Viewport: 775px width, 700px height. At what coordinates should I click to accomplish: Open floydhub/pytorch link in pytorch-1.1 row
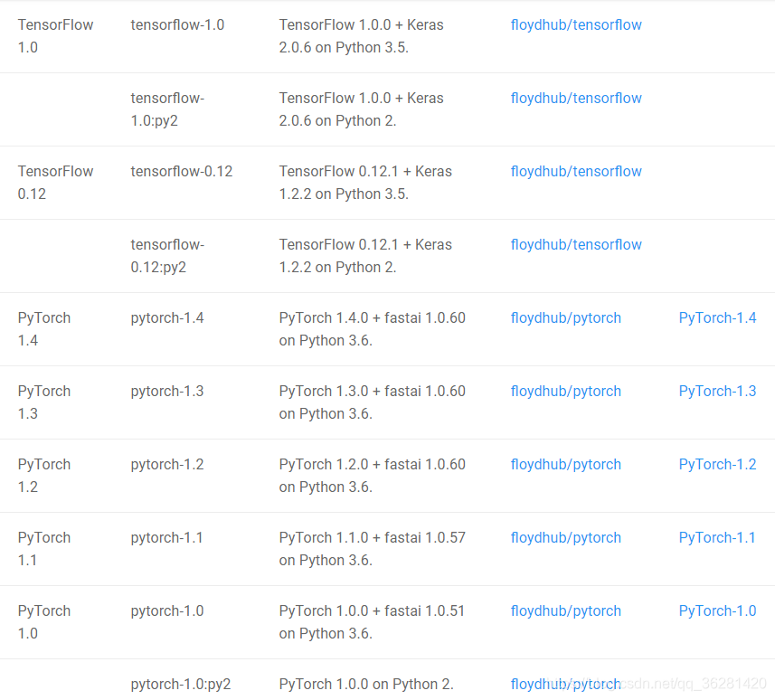[x=565, y=537]
